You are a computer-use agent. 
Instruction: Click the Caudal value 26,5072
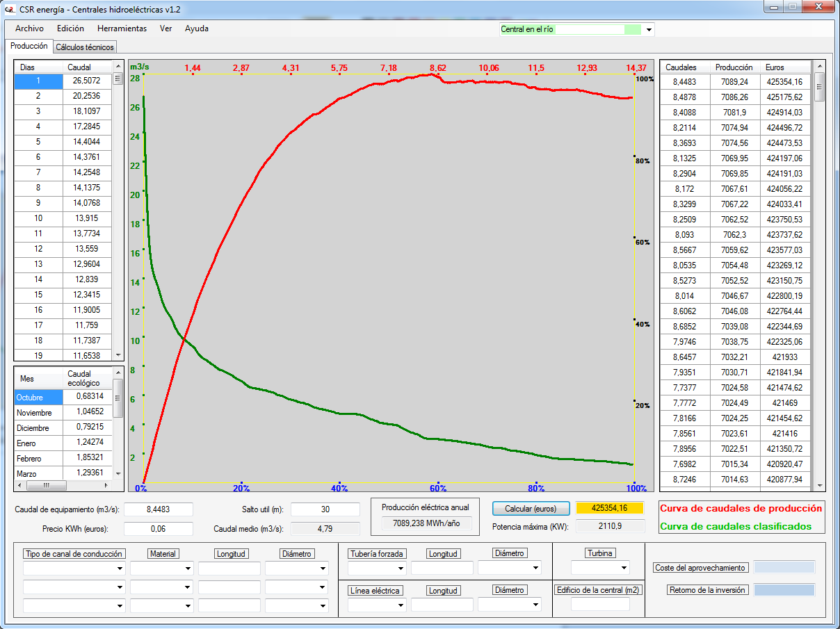pos(88,81)
